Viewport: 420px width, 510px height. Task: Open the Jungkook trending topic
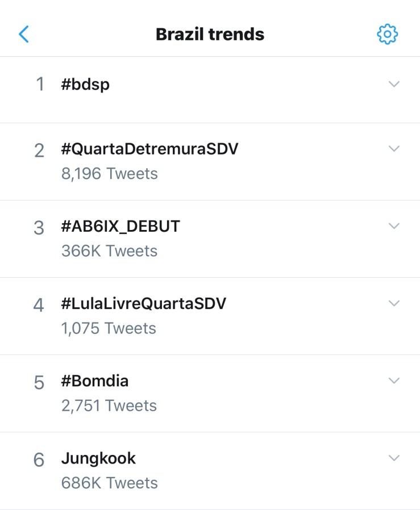tap(98, 458)
